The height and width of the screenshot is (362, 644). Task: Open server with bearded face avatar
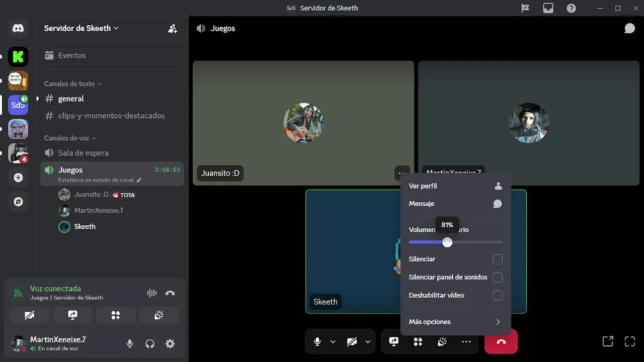pyautogui.click(x=18, y=129)
